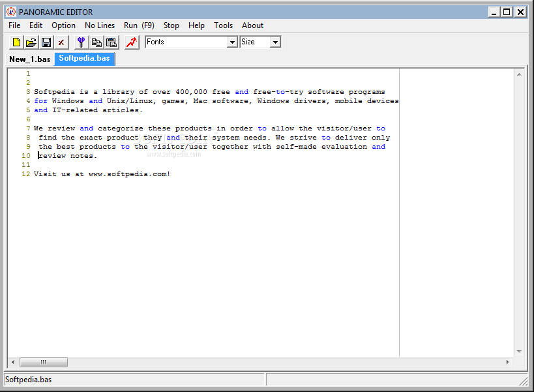
Task: Minimize the Panoramic Editor window
Action: (494, 12)
